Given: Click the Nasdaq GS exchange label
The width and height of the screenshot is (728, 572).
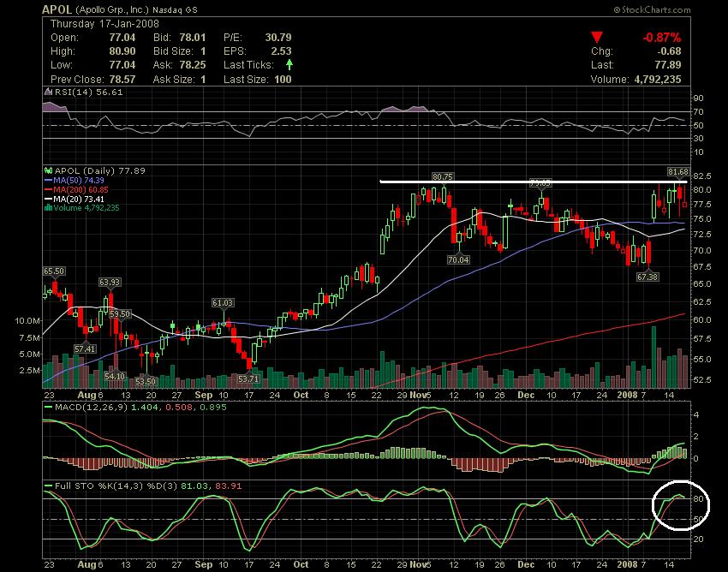Looking at the screenshot, I should tap(176, 9).
